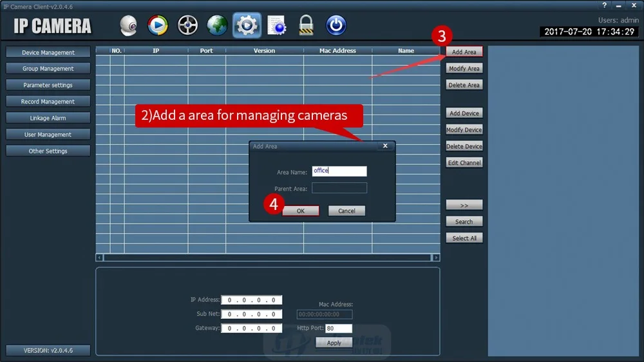Open the live view webcam icon
This screenshot has height=362, width=644.
point(129,26)
